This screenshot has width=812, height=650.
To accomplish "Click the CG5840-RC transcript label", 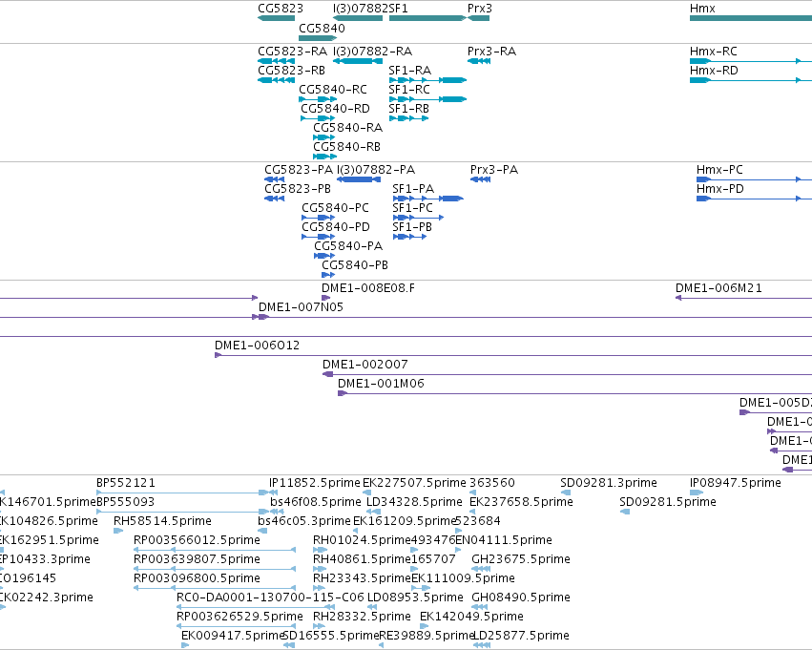I will click(333, 90).
